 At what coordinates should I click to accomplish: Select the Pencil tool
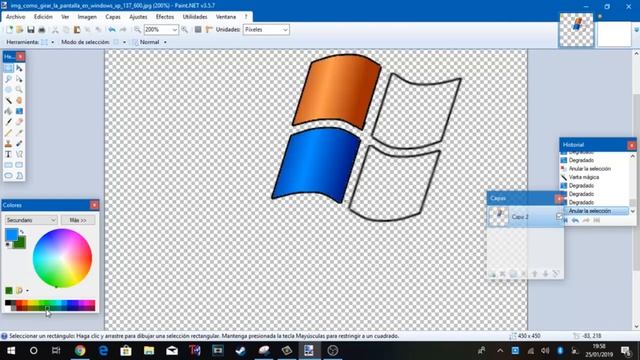(x=8, y=133)
